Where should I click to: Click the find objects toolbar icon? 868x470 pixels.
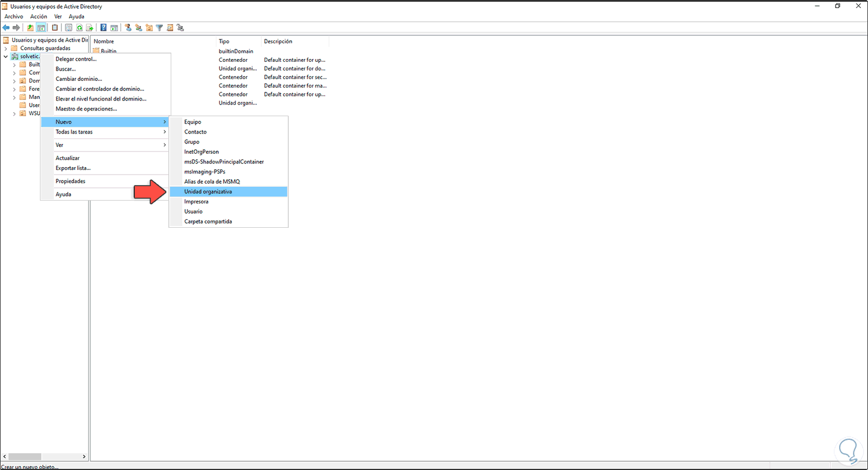tap(170, 28)
